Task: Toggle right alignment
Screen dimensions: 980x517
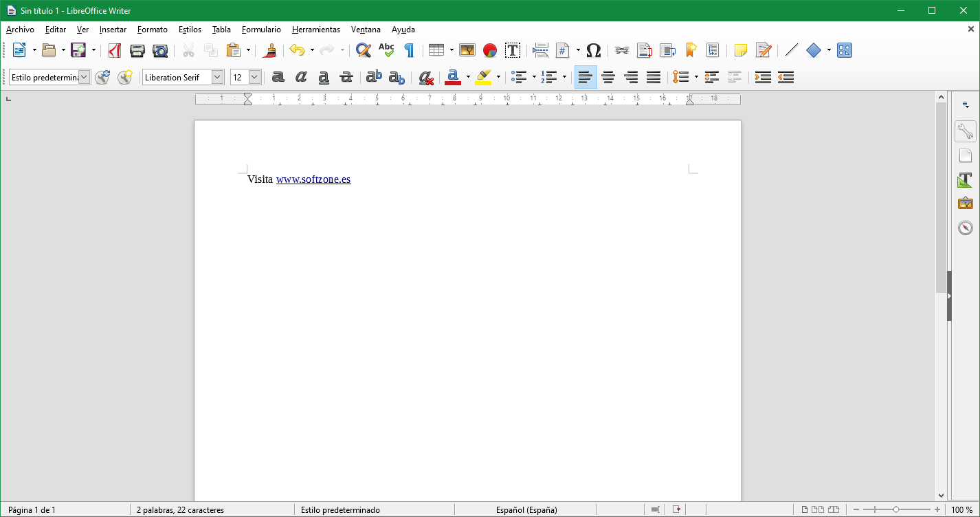Action: click(631, 78)
